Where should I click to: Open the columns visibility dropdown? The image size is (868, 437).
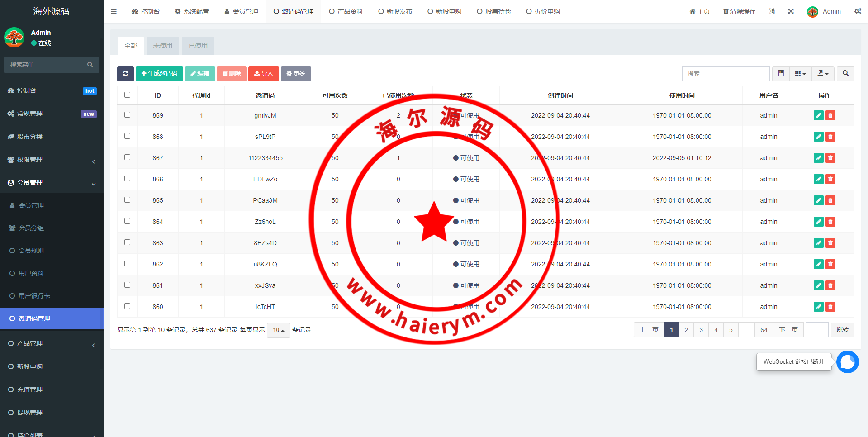coord(800,74)
